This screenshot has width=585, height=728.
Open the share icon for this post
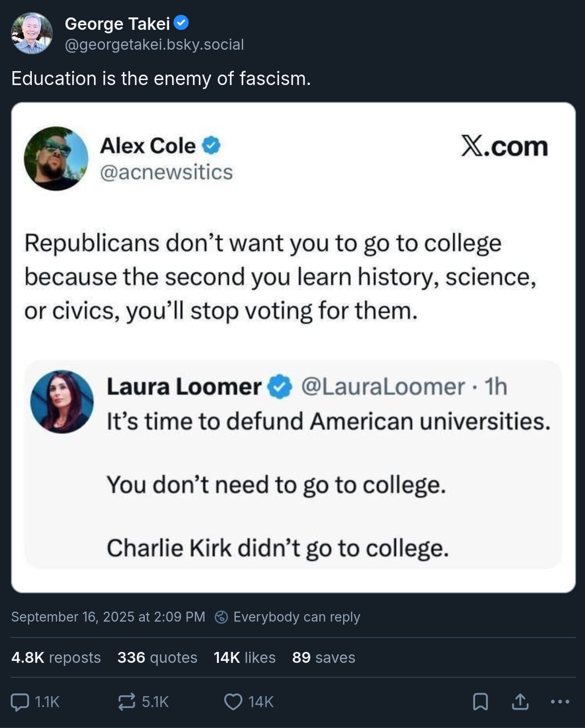coord(519,703)
